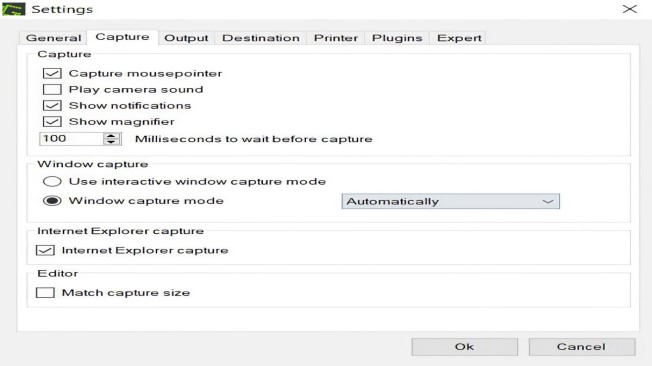The image size is (652, 366).
Task: Switch to the General tab
Action: click(53, 38)
